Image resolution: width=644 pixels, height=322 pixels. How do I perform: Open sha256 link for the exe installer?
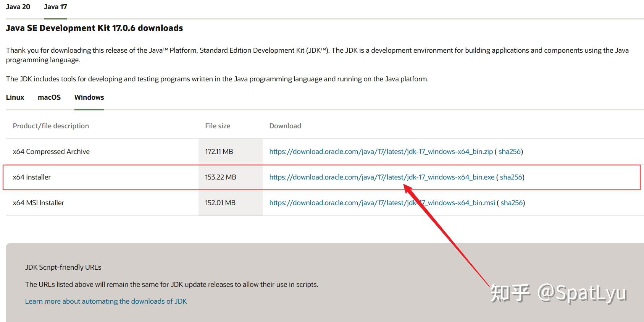[x=511, y=177]
